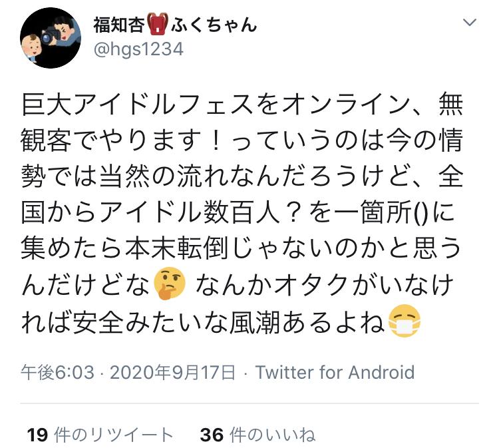This screenshot has width=499, height=448.
Task: Select the last tweet line ending あるよね
Action: [221, 322]
